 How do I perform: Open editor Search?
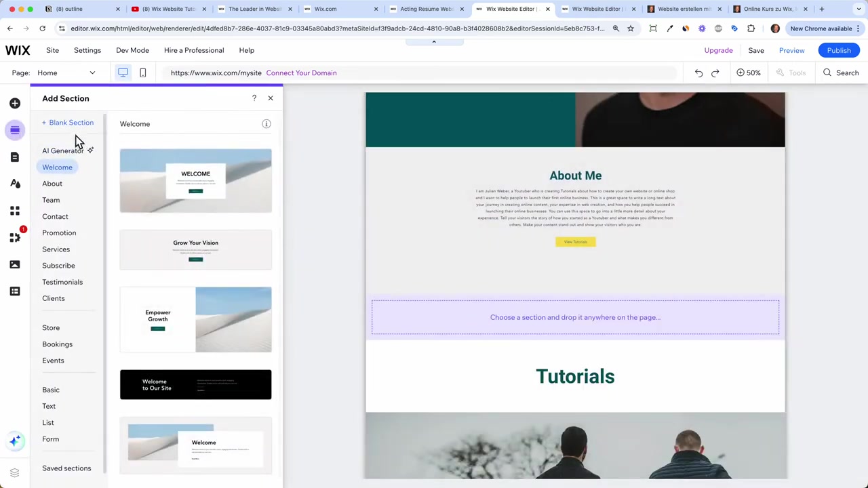[x=841, y=73]
